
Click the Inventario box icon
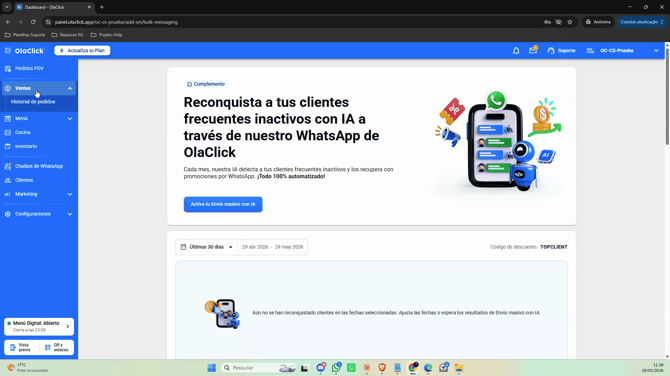(8, 146)
